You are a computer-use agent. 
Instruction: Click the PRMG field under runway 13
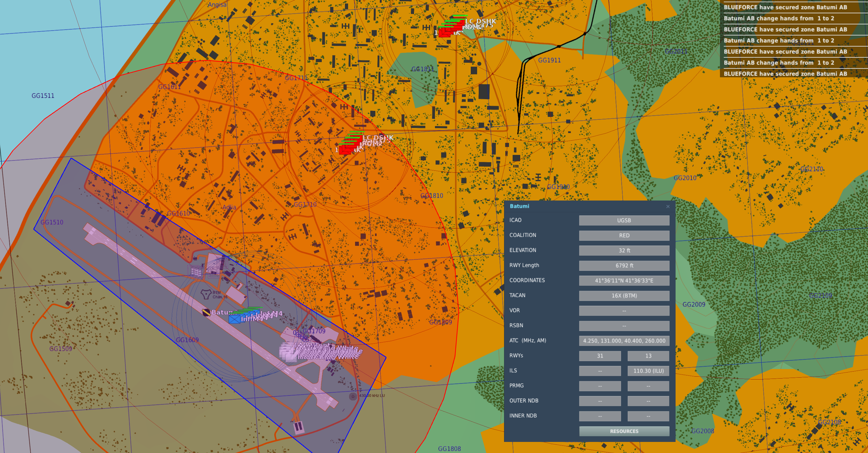point(648,386)
